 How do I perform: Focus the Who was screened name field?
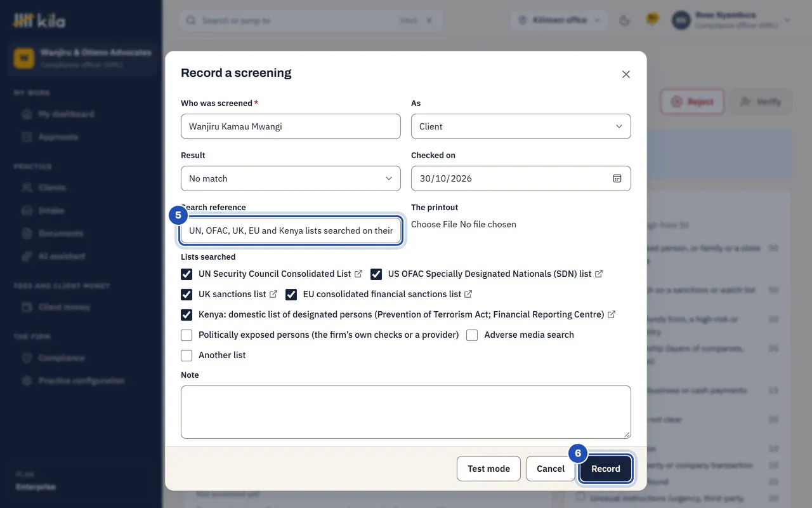click(291, 126)
